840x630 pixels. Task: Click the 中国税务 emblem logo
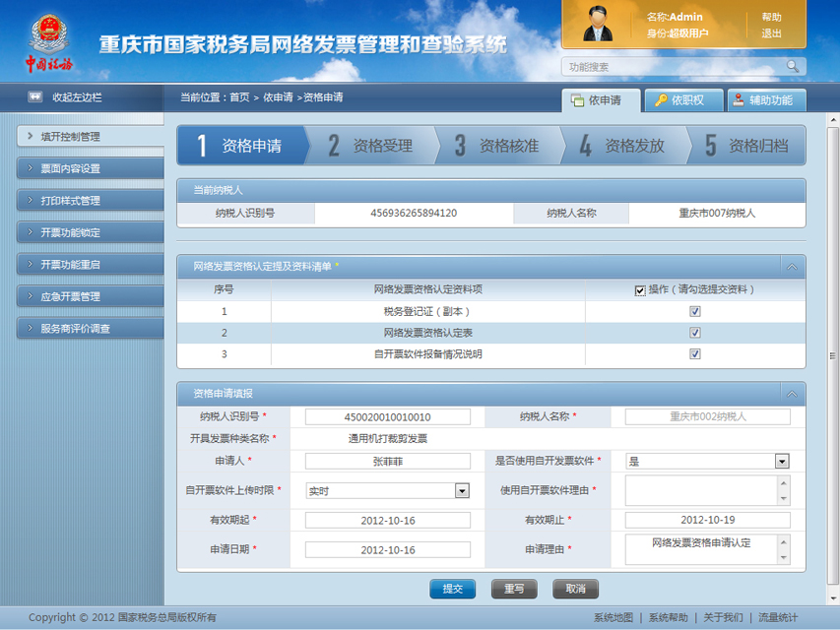(49, 43)
